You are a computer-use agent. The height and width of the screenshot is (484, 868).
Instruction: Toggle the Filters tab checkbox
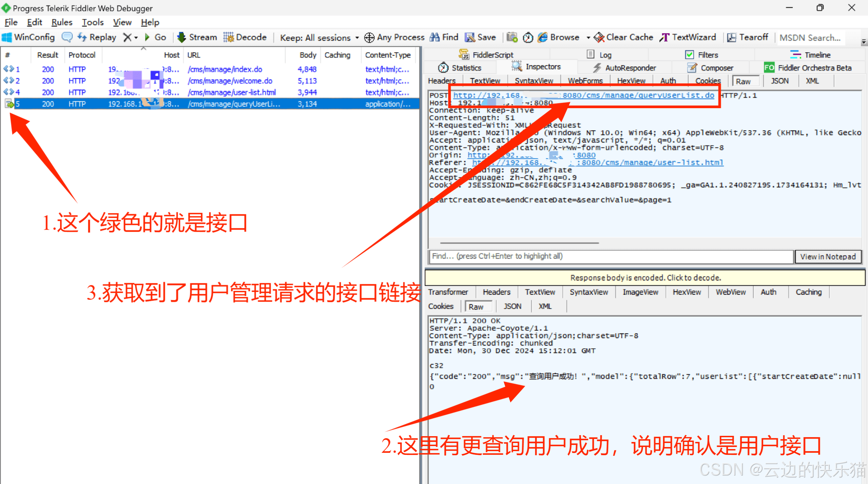click(689, 55)
